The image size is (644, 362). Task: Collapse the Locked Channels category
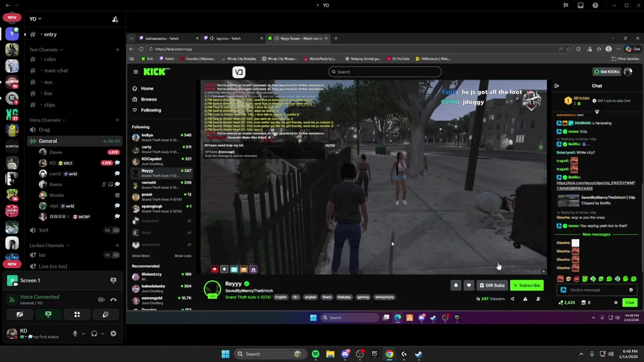coord(49,245)
